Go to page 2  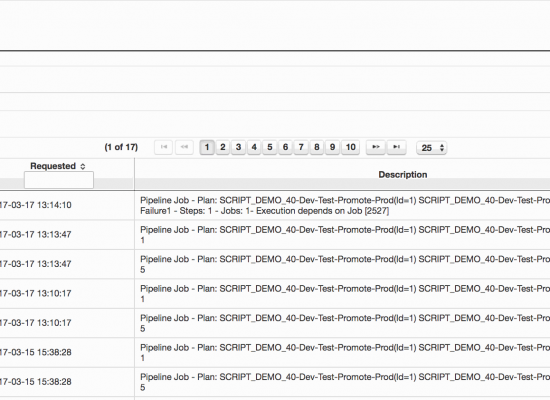click(223, 147)
